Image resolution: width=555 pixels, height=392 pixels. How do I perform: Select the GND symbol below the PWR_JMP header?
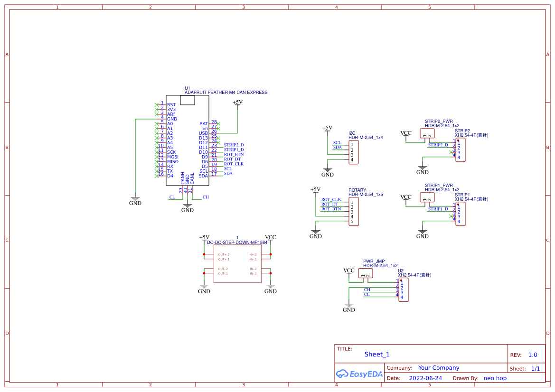349,306
